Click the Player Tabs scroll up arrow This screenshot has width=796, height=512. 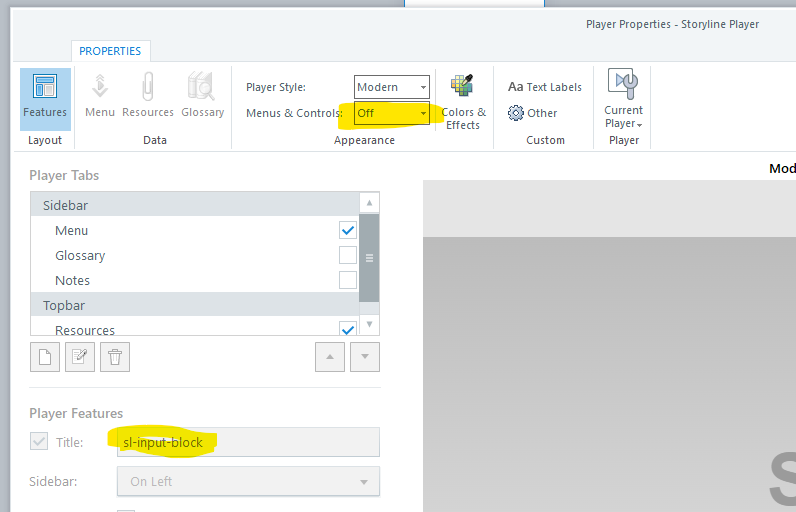[x=369, y=203]
